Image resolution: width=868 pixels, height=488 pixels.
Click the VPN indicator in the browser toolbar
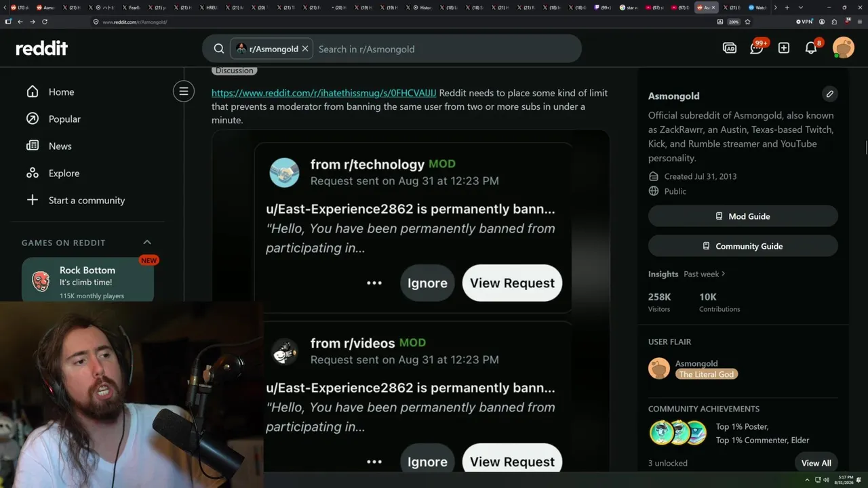[x=805, y=22]
